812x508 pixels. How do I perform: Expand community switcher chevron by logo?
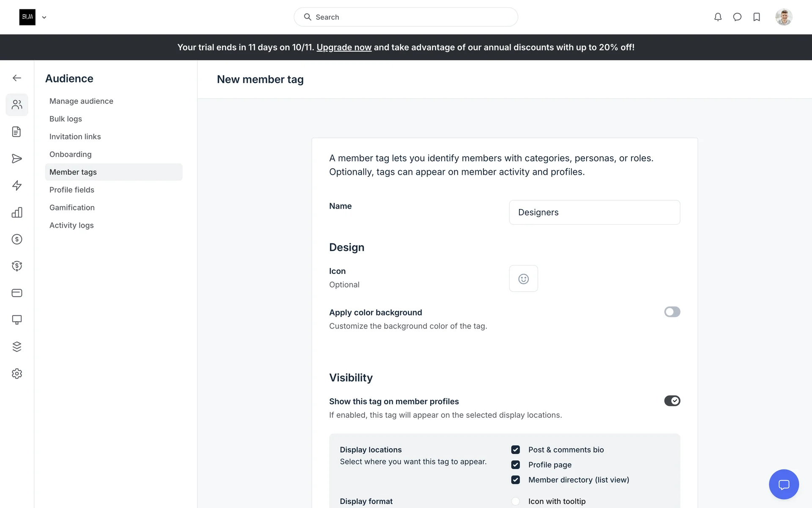(44, 17)
